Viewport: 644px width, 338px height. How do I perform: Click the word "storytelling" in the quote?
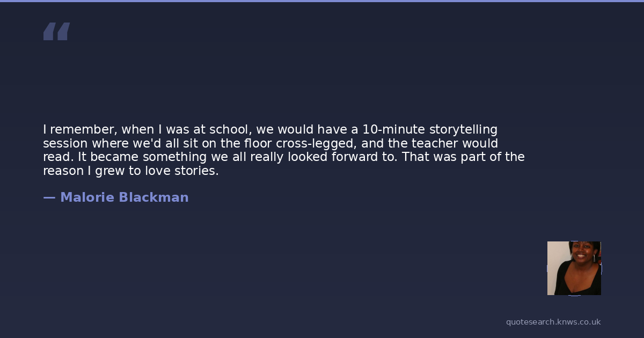pos(463,130)
